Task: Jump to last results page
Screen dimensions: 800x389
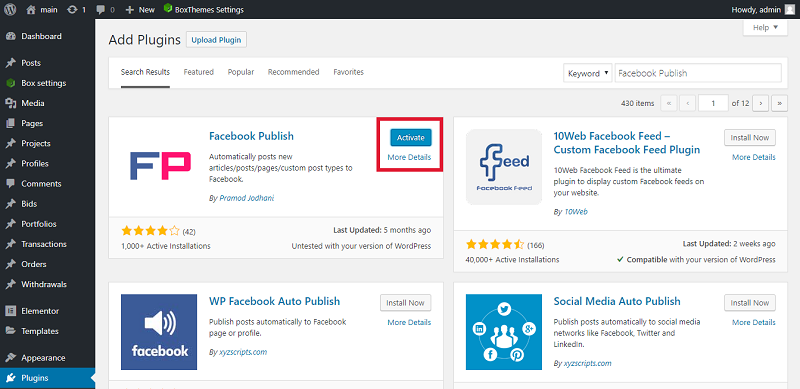Action: [x=779, y=103]
